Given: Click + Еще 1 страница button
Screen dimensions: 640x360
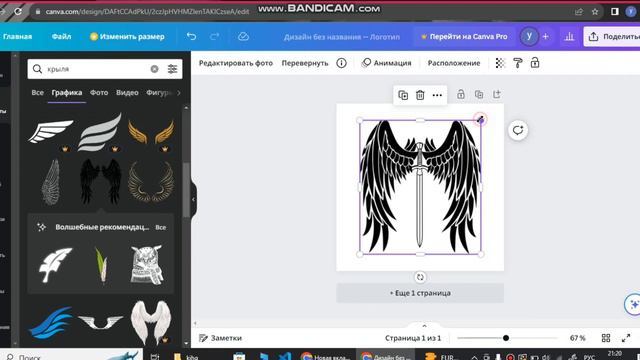Looking at the screenshot, I should 420,293.
